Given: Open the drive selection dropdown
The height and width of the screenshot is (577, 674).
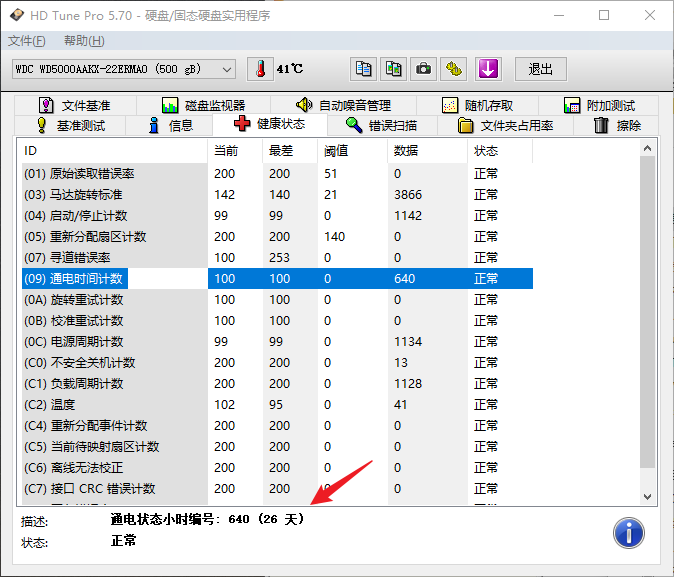Looking at the screenshot, I should [x=124, y=69].
